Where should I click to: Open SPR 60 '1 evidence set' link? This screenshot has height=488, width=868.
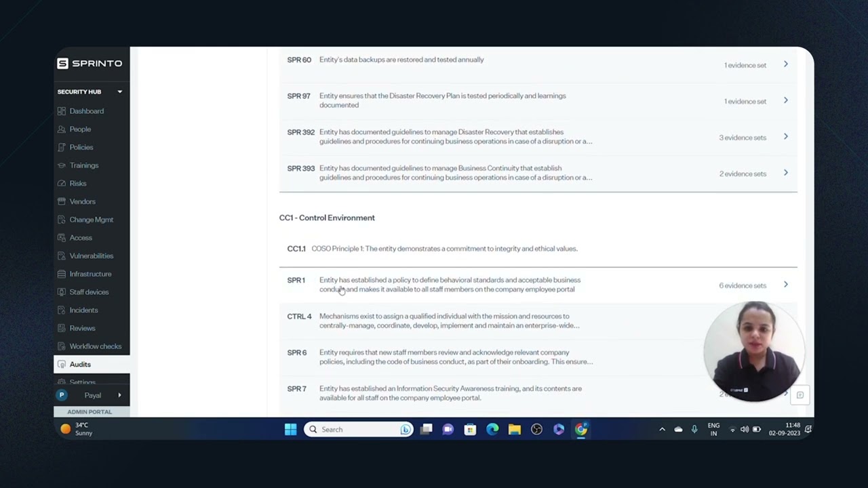[x=745, y=65]
